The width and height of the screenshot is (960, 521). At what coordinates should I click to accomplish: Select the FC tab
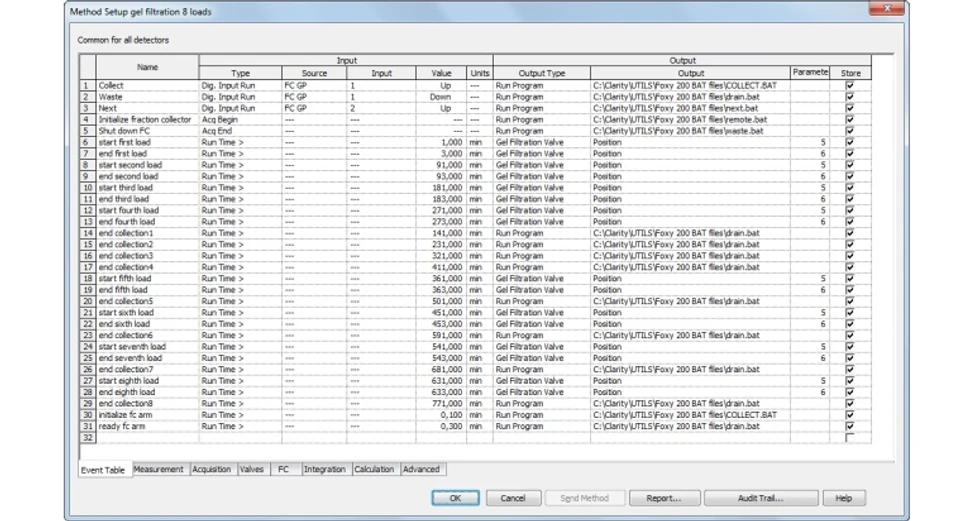pos(283,469)
